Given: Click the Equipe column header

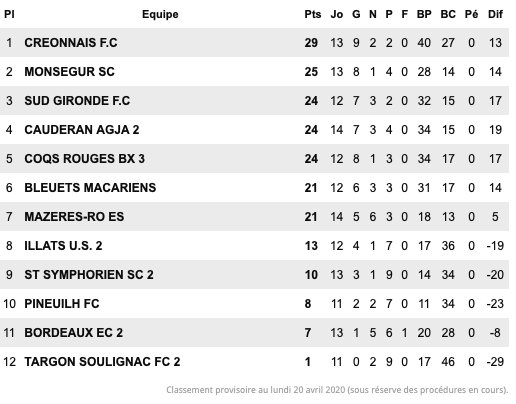Looking at the screenshot, I should pos(160,14).
